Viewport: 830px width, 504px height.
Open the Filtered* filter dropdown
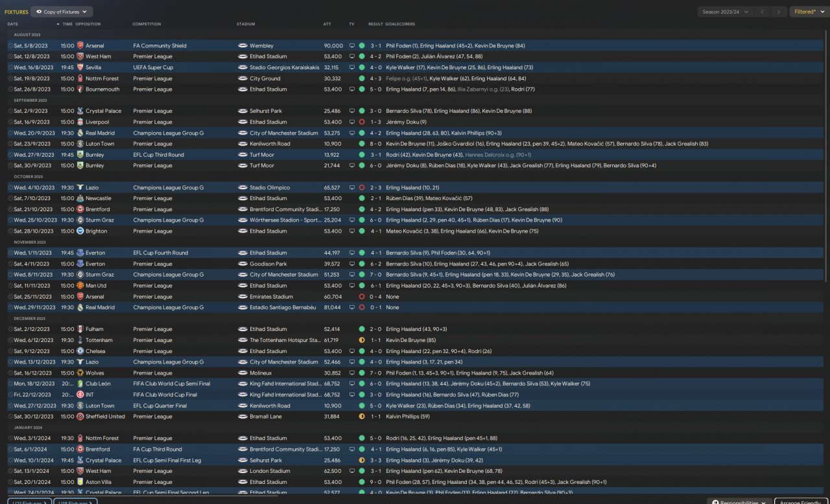[x=809, y=12]
